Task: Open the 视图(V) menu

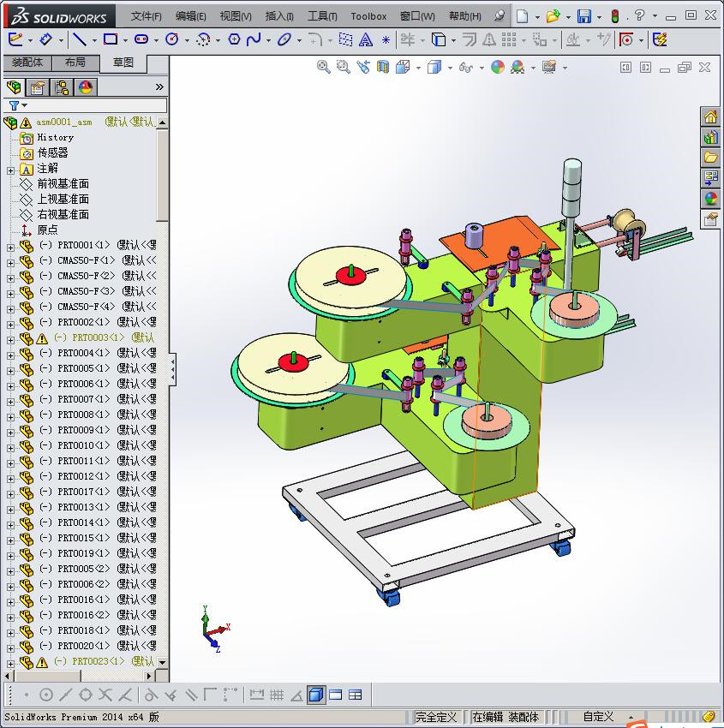Action: click(236, 16)
